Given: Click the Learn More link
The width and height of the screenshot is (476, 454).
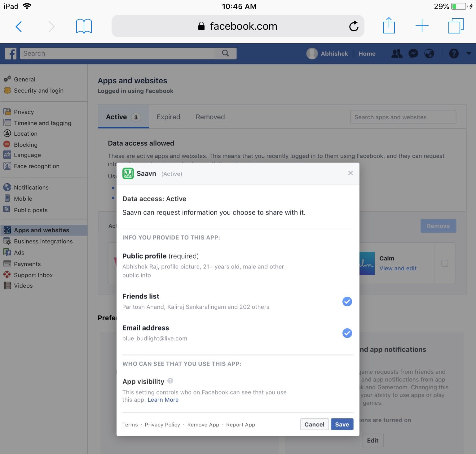Looking at the screenshot, I should click(163, 400).
